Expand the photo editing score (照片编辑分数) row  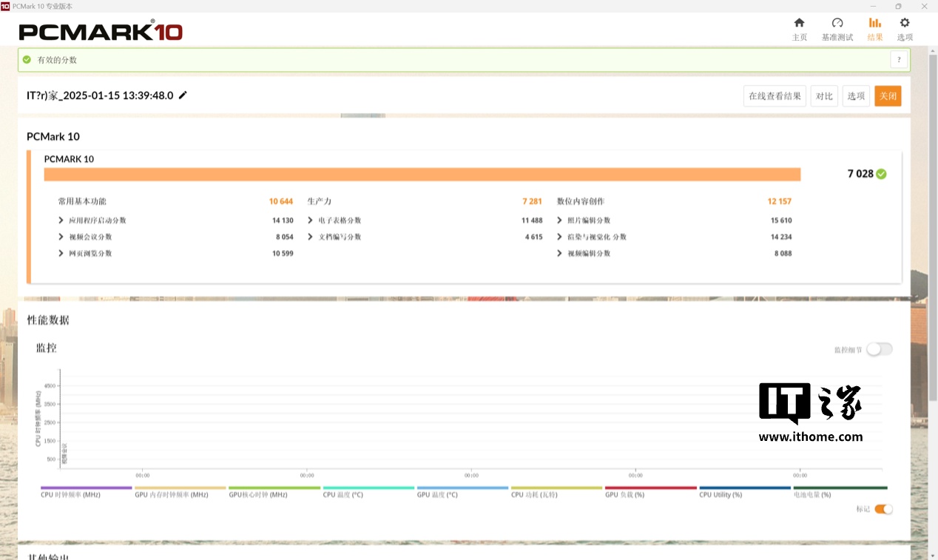560,220
